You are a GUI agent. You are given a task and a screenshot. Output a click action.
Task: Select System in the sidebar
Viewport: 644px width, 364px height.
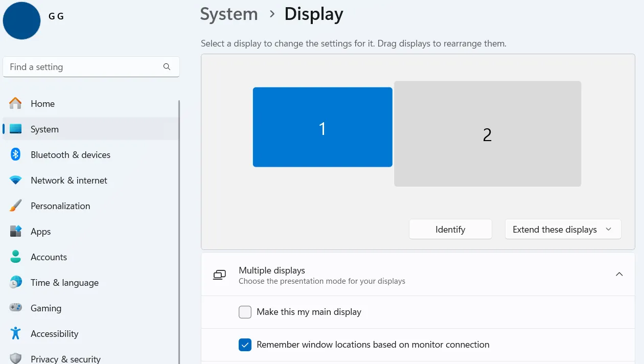click(x=44, y=129)
